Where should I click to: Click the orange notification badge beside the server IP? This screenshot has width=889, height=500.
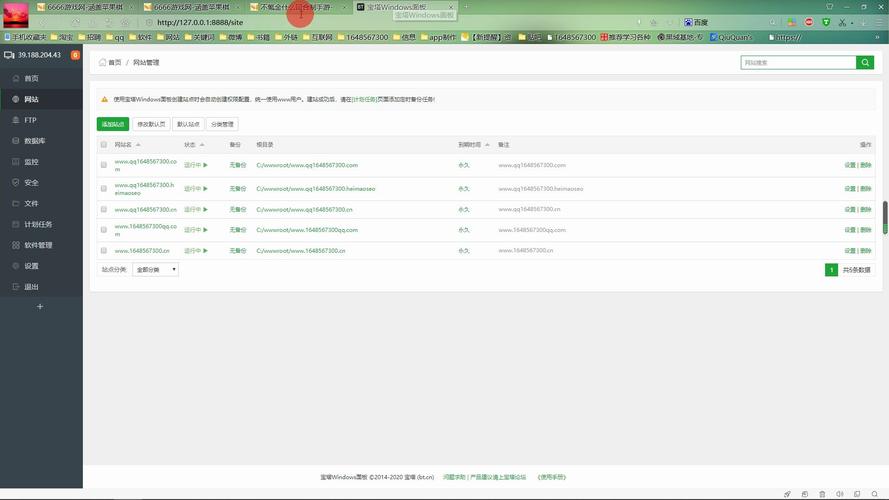coord(75,55)
